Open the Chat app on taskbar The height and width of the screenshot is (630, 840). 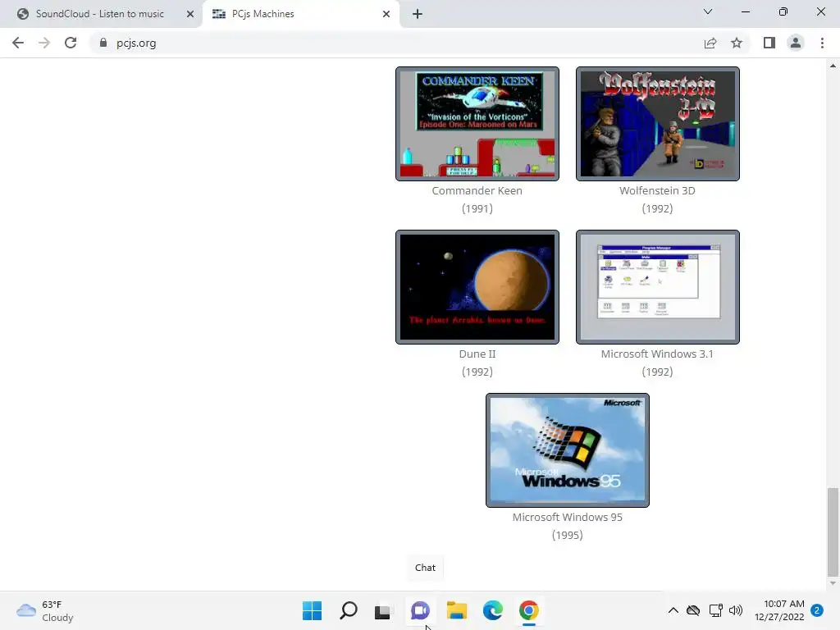click(420, 610)
